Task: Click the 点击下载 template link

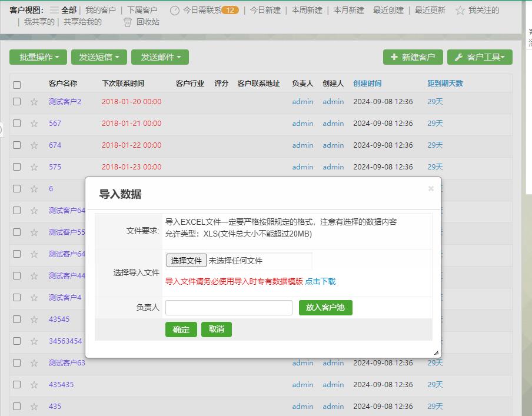Action: [x=320, y=281]
